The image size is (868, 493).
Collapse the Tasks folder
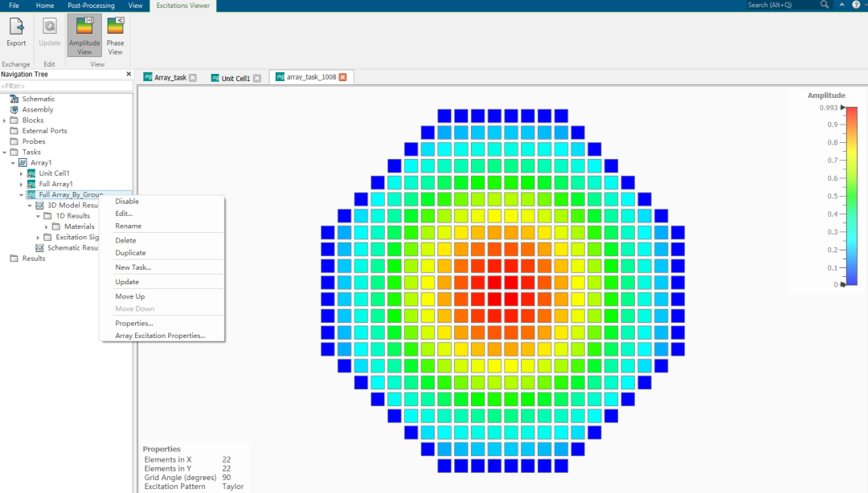(x=5, y=152)
